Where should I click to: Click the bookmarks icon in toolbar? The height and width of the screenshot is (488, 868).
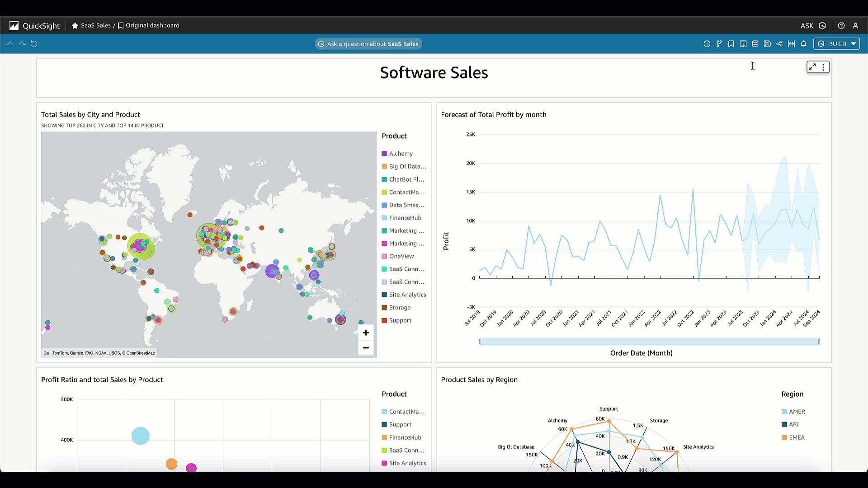tap(731, 44)
